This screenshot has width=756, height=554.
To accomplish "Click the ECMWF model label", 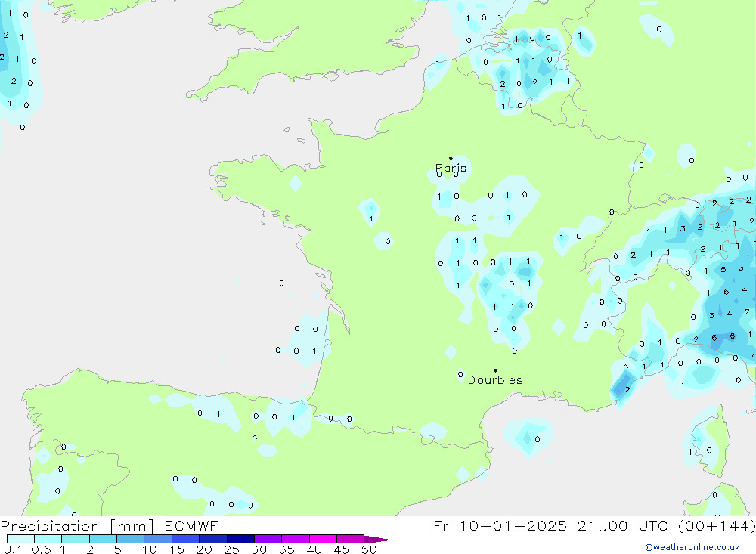I will point(194,526).
